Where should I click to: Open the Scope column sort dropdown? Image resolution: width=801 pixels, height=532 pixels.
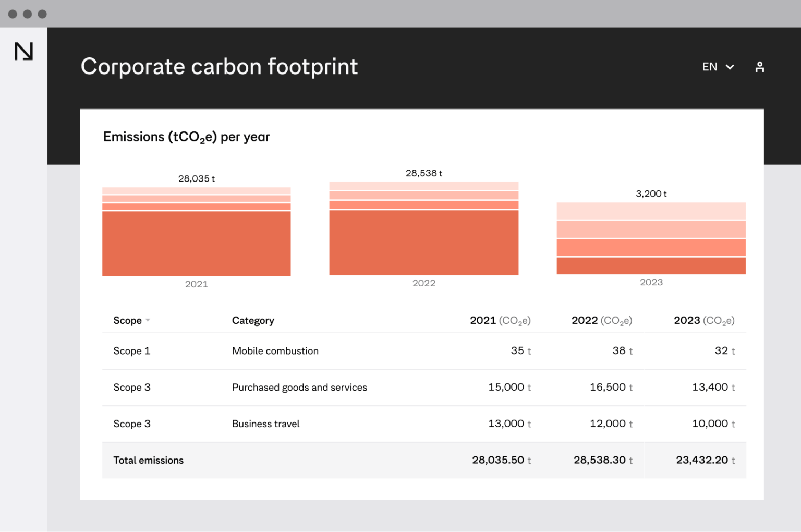pos(148,321)
